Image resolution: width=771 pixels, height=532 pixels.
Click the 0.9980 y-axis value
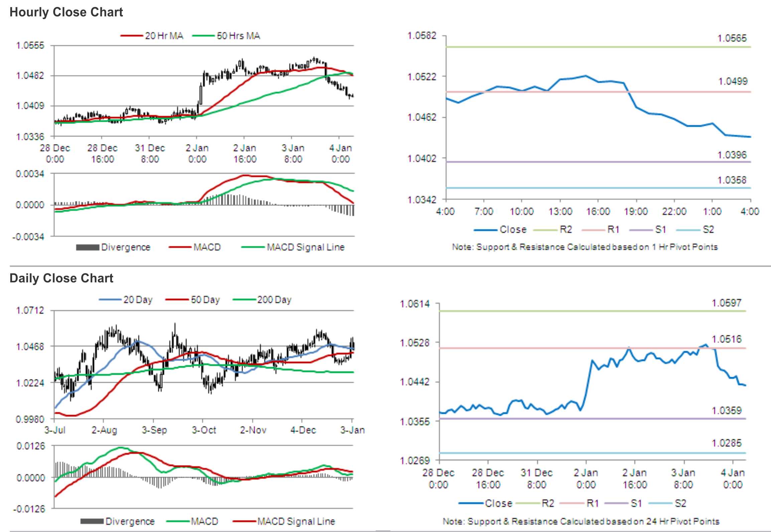coord(30,419)
